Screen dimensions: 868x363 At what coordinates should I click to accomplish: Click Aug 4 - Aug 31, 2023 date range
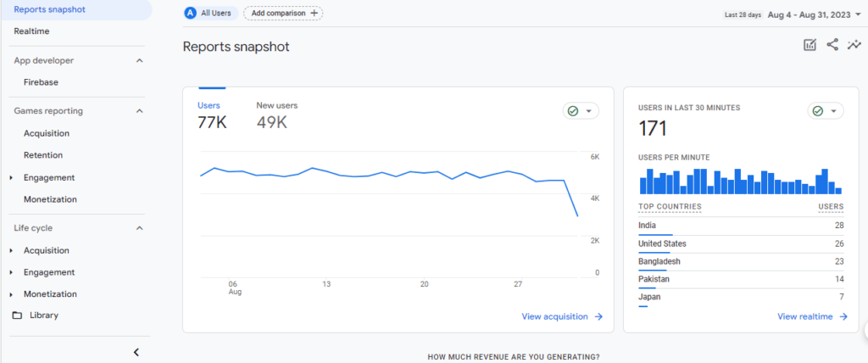[x=809, y=15]
